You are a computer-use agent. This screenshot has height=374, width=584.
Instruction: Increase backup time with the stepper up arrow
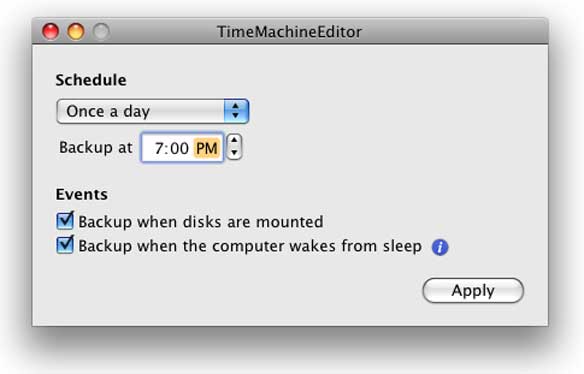pos(234,140)
